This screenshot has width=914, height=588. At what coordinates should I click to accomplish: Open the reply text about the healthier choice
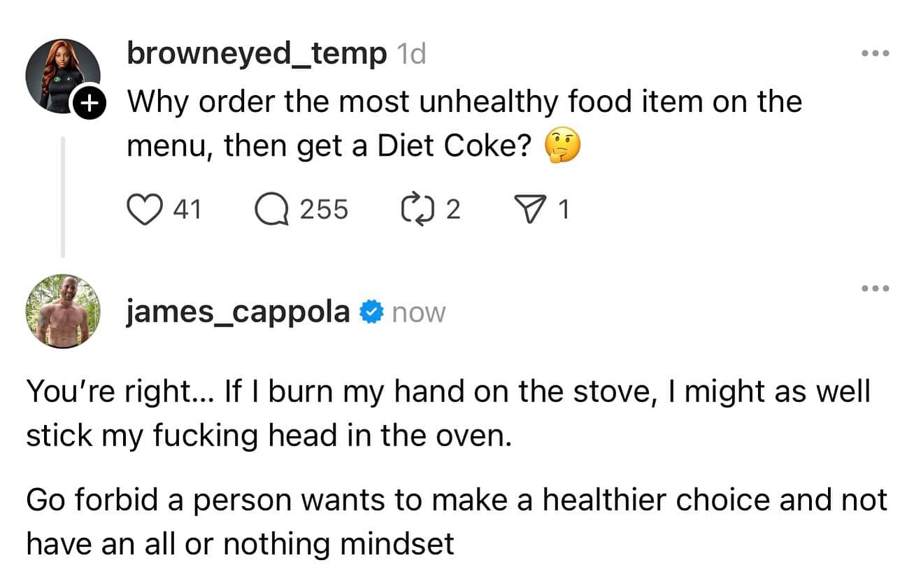456,522
